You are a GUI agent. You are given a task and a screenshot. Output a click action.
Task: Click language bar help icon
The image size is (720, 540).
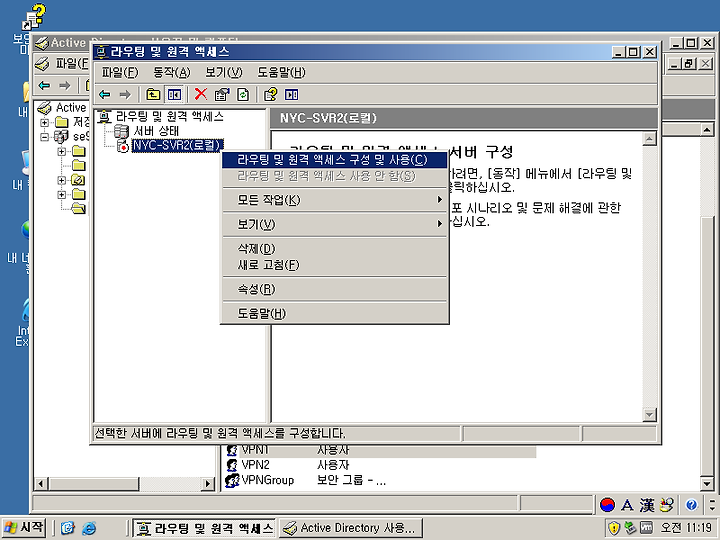tap(691, 505)
